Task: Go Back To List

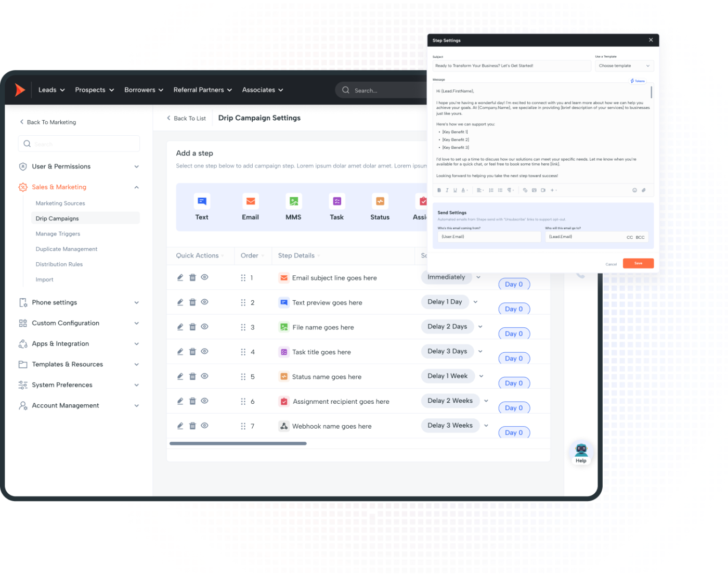Action: pos(186,119)
